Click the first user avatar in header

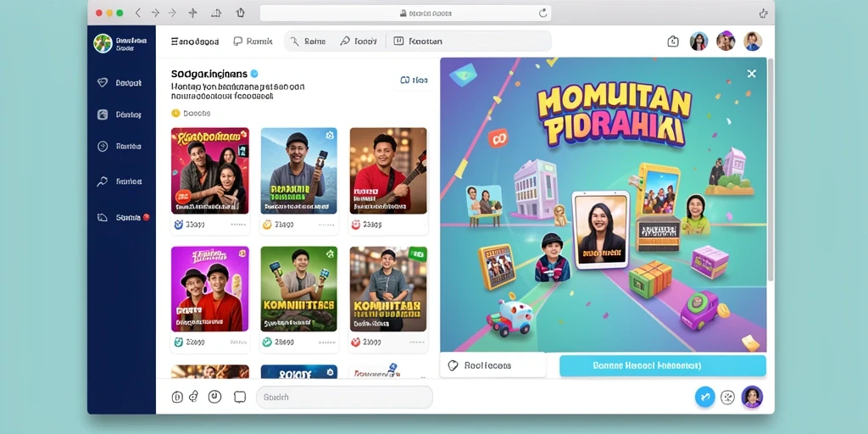(x=699, y=41)
